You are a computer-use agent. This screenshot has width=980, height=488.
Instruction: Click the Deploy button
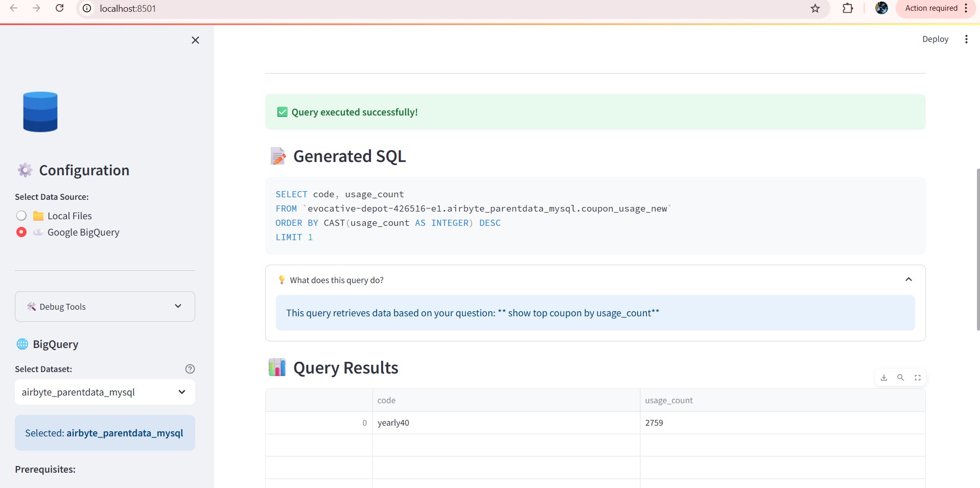pyautogui.click(x=935, y=39)
